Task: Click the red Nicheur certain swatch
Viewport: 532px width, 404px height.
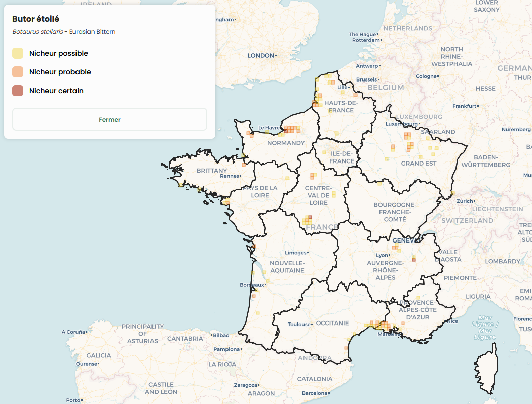Action: (18, 91)
